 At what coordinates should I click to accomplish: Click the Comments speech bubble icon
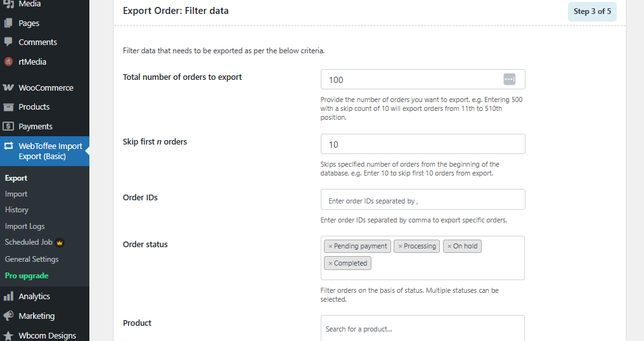point(9,42)
